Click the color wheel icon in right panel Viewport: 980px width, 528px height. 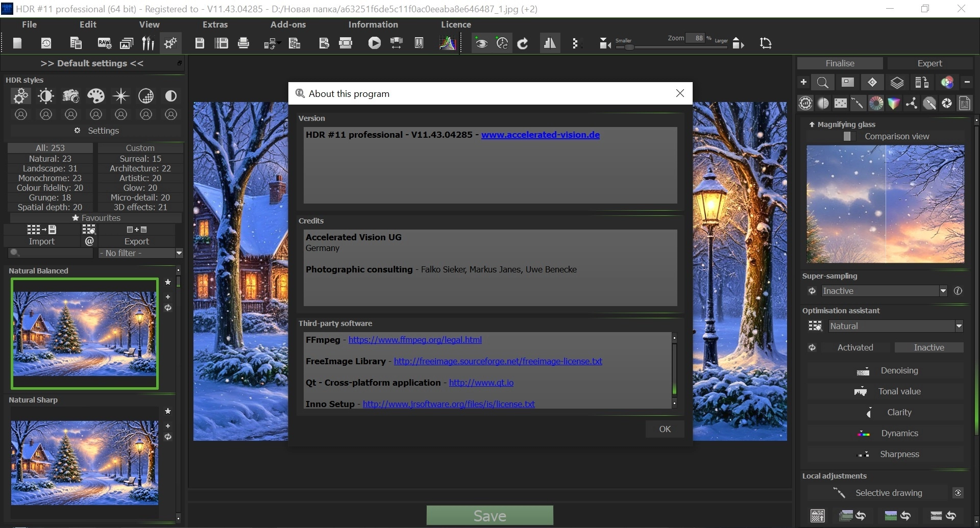pos(876,104)
